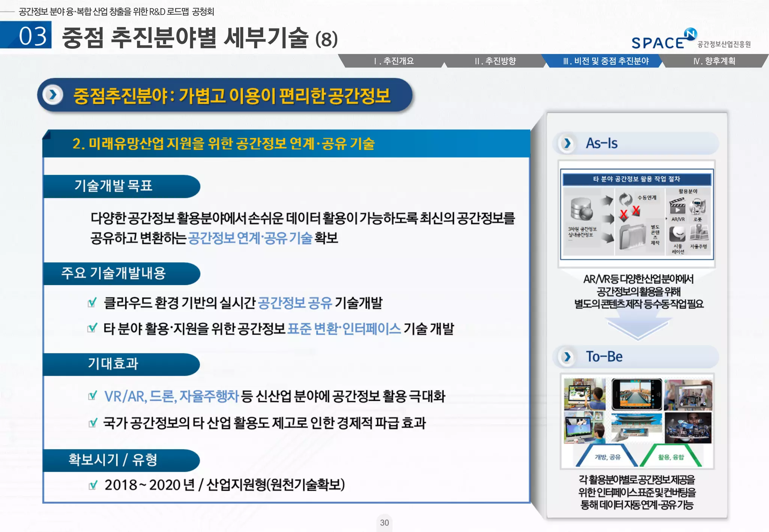The width and height of the screenshot is (769, 532).
Task: Click the top-right tablet thumbnail in To-Be
Action: pos(688,395)
